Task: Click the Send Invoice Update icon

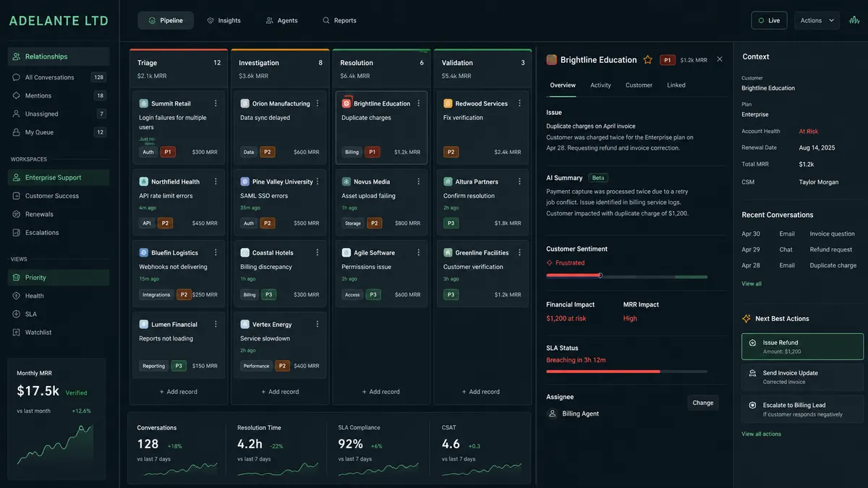Action: point(752,373)
